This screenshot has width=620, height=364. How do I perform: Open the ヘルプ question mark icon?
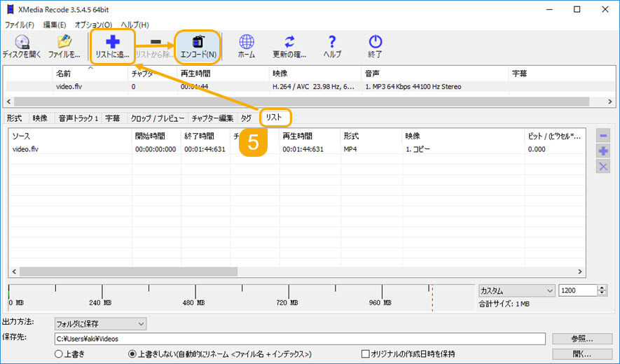[x=332, y=47]
